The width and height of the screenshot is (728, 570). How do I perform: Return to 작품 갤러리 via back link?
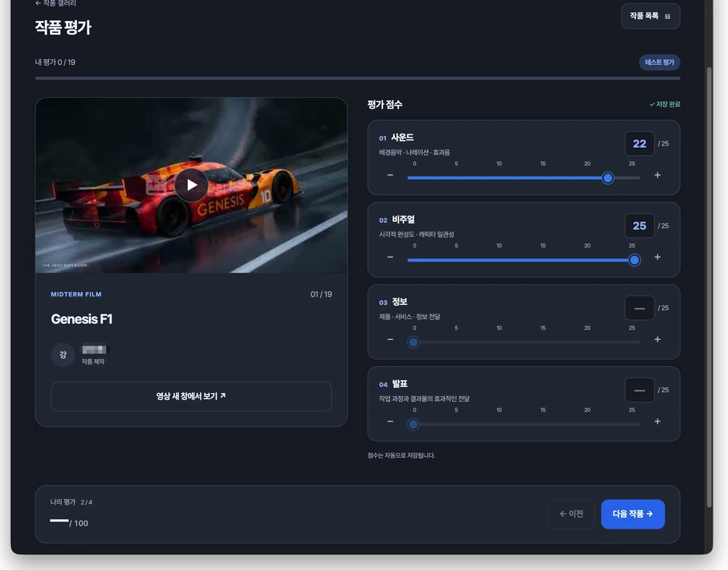click(x=56, y=3)
